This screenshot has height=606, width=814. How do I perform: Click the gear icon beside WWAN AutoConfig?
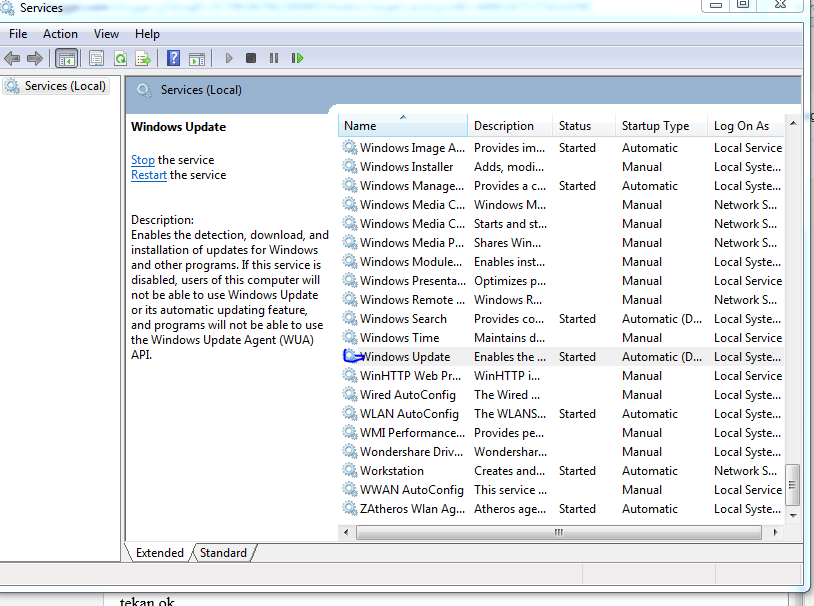(x=350, y=490)
